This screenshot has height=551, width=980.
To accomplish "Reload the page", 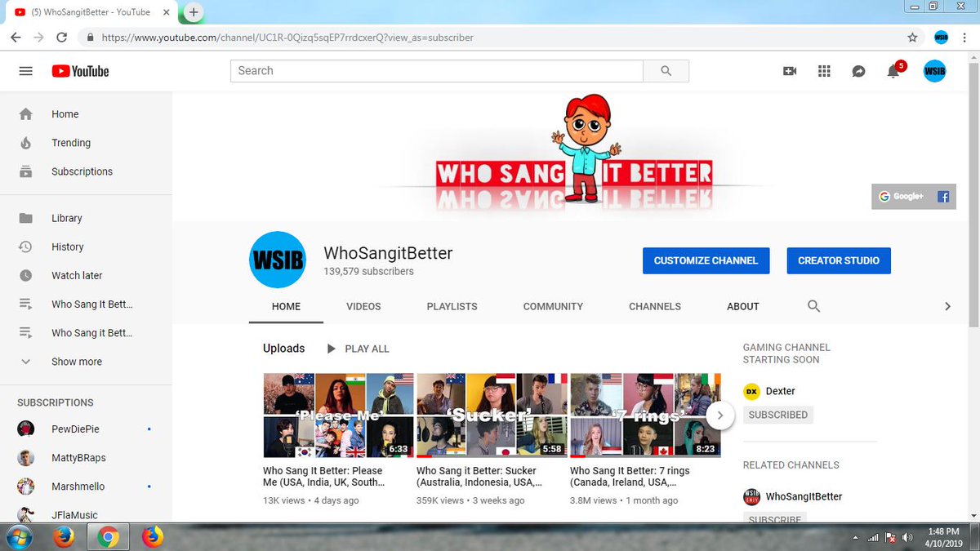I will click(61, 38).
